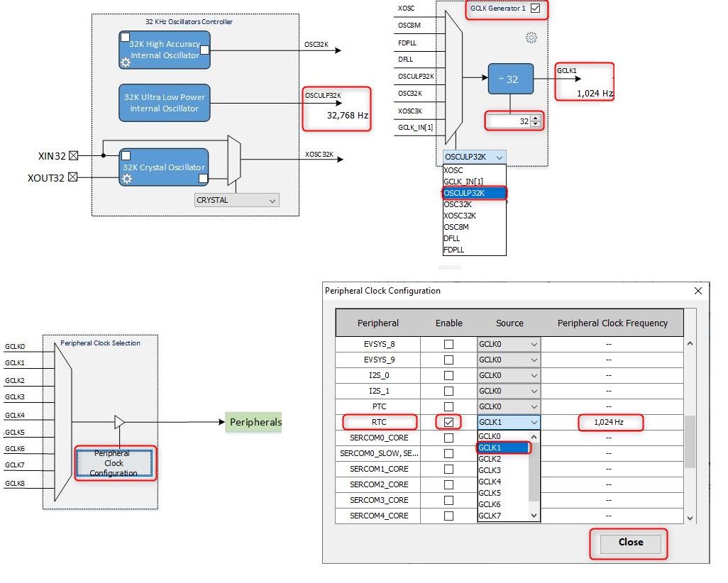This screenshot has height=583, width=728.
Task: Select the 32K Ultra Low Power Internal Oscillator block
Action: [164, 103]
